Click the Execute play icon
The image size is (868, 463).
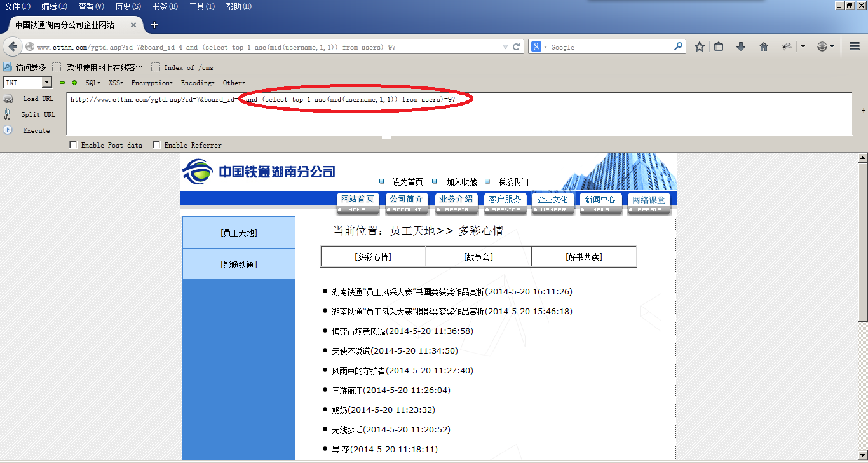pos(8,130)
